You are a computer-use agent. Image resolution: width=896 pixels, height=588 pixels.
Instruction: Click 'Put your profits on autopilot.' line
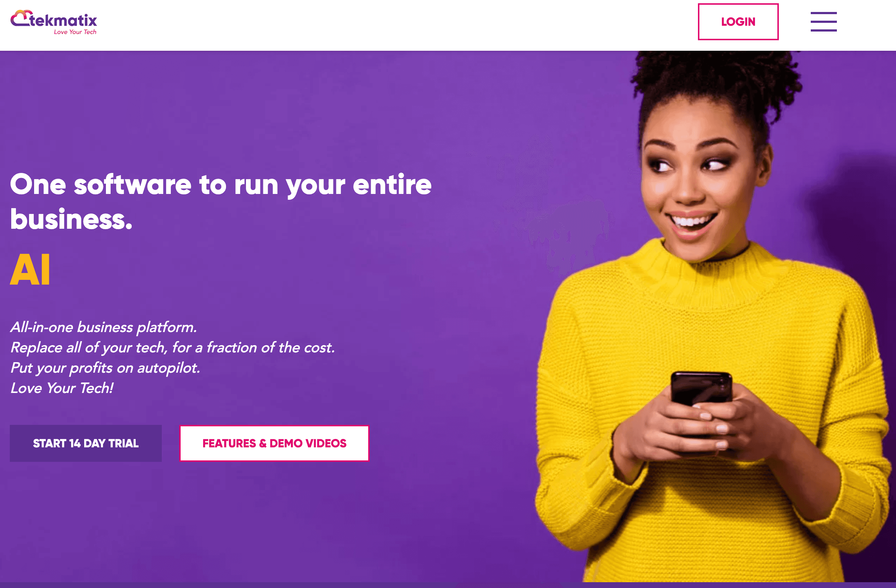tap(105, 368)
